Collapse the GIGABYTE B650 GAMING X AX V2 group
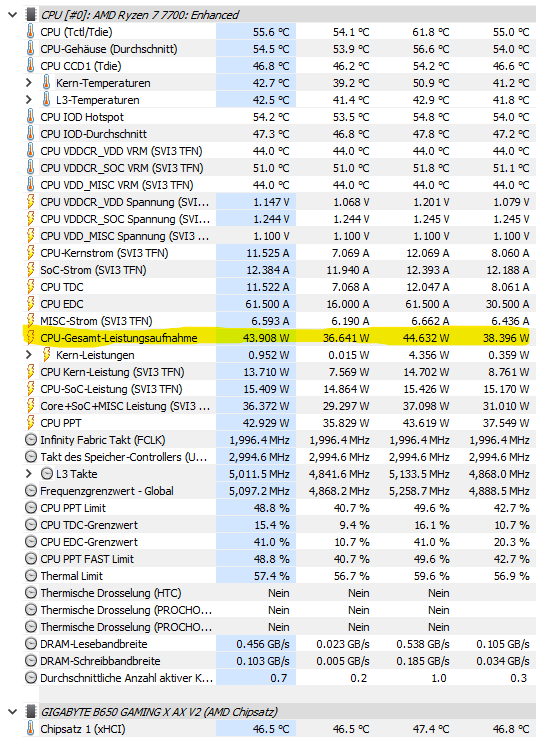Screen dimensions: 550x744 click(x=12, y=712)
